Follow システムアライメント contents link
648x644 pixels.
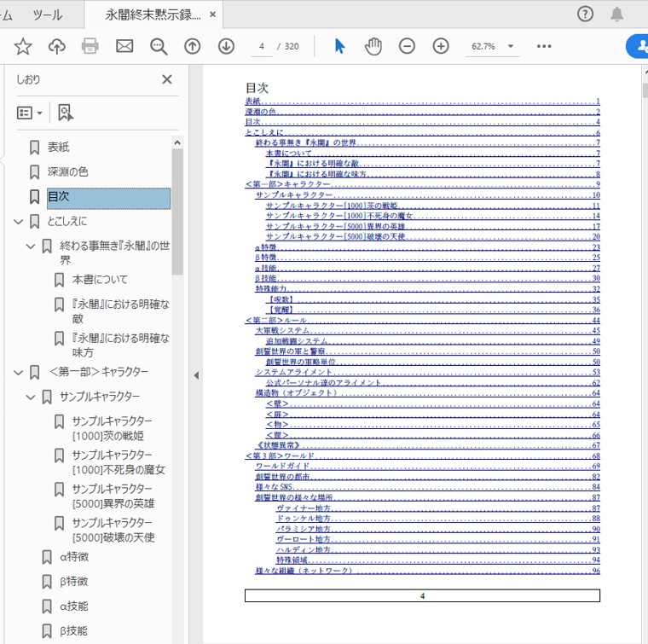(x=427, y=372)
